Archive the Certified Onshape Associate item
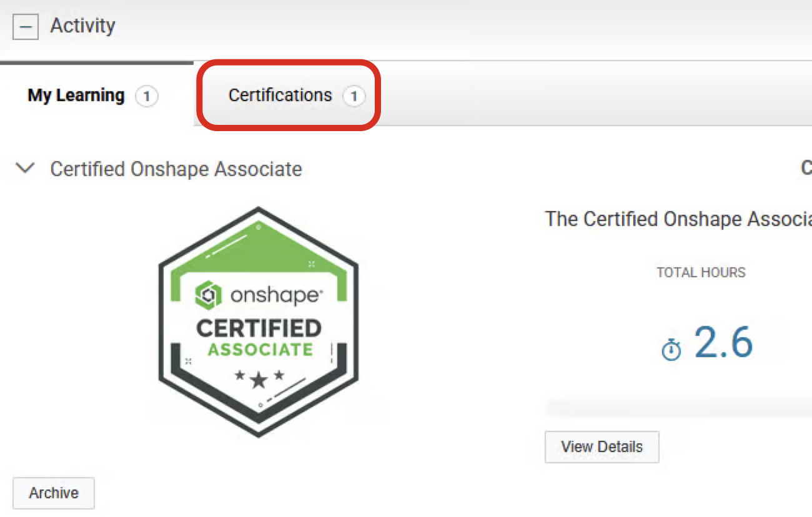812x517 pixels. click(x=54, y=493)
